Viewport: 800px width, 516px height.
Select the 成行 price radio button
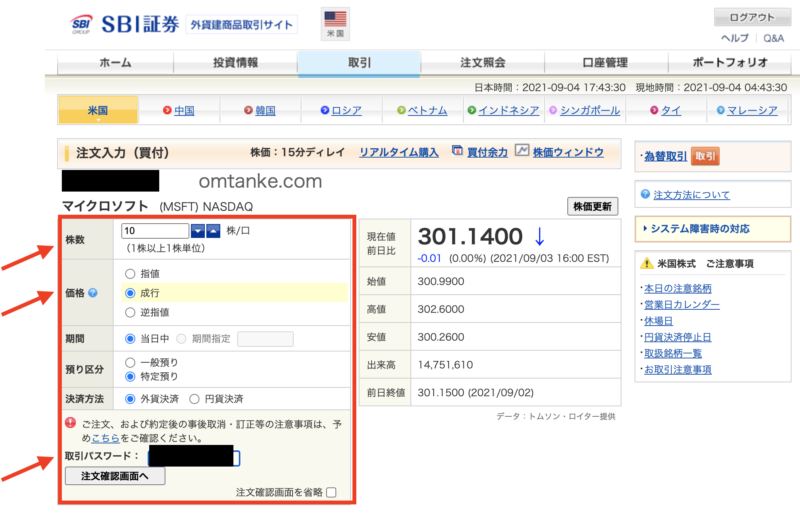point(130,293)
